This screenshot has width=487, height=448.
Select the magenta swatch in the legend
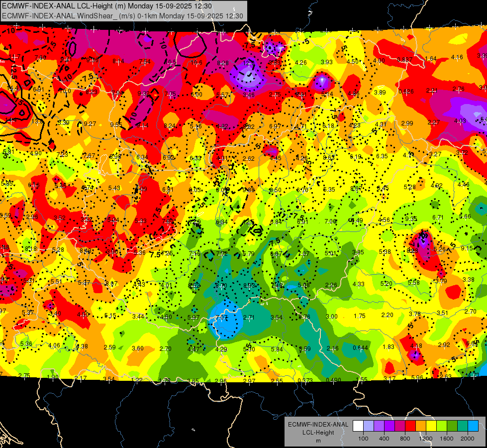[400, 426]
